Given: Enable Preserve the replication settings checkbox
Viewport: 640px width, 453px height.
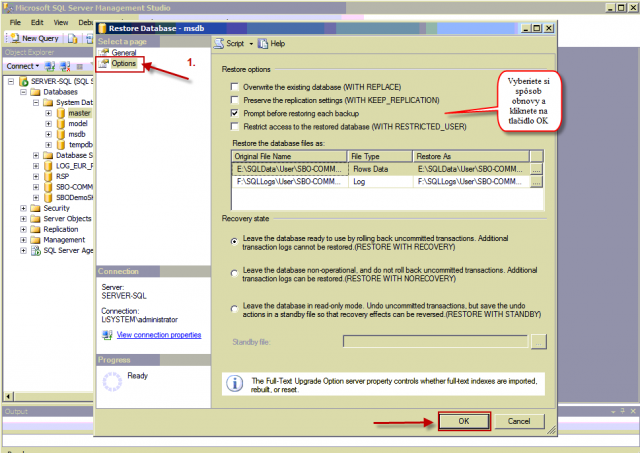Looking at the screenshot, I should (235, 100).
